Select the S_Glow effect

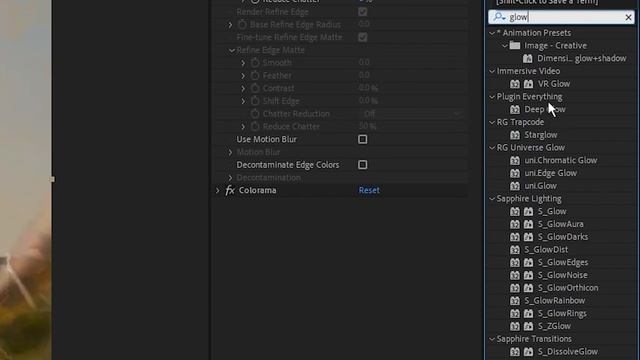[x=552, y=211]
